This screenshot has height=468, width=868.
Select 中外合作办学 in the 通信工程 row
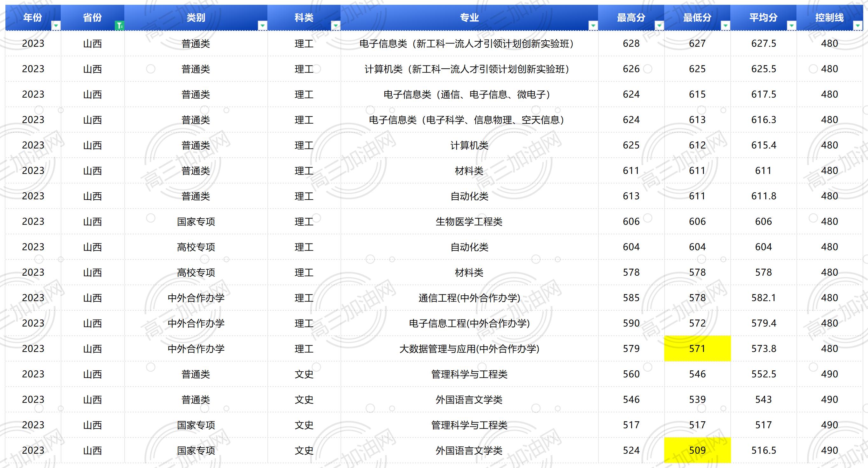point(196,298)
